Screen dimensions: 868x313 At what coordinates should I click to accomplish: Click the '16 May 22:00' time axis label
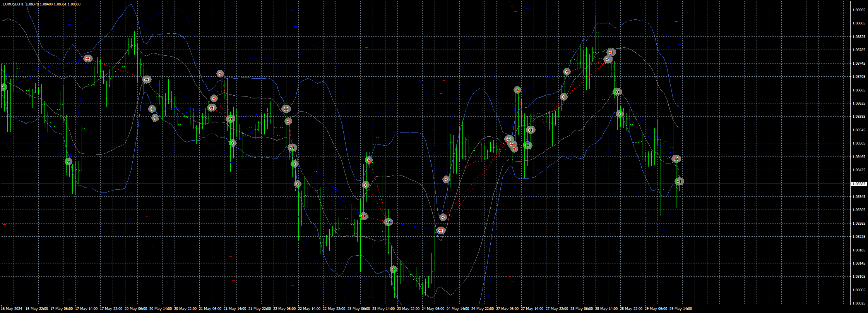[37, 309]
